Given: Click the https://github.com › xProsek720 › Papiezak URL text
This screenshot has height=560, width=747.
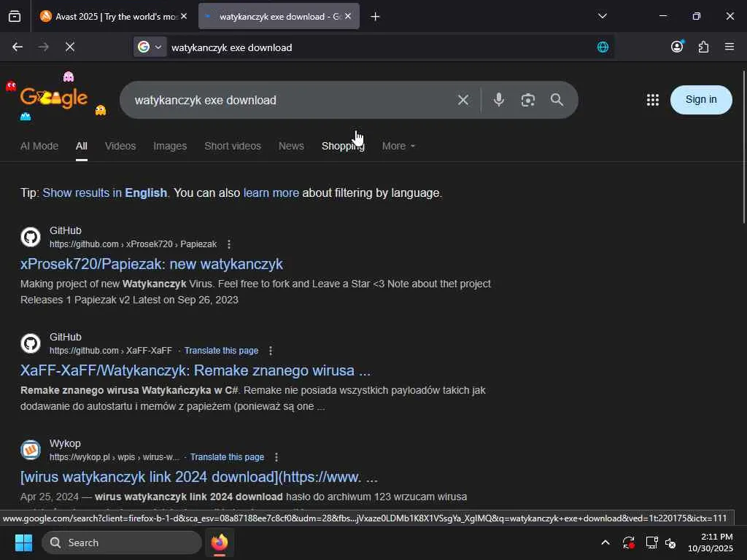Looking at the screenshot, I should point(133,244).
